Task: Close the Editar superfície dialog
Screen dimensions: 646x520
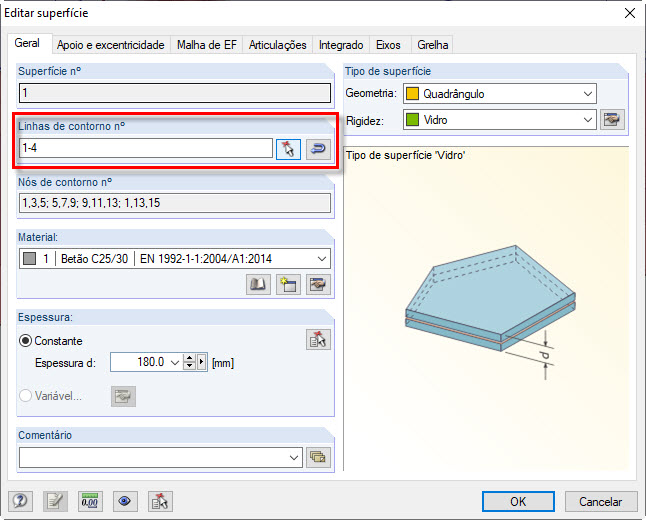Action: click(x=630, y=13)
